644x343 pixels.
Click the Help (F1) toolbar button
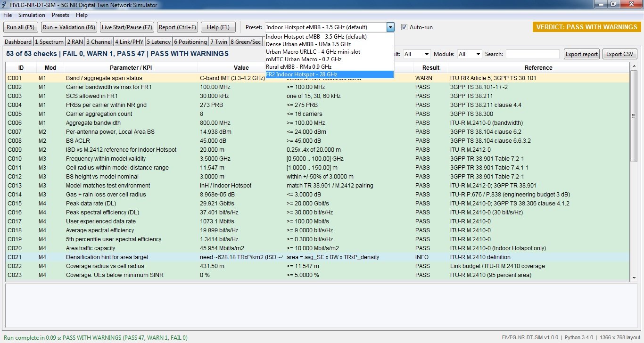tap(218, 27)
